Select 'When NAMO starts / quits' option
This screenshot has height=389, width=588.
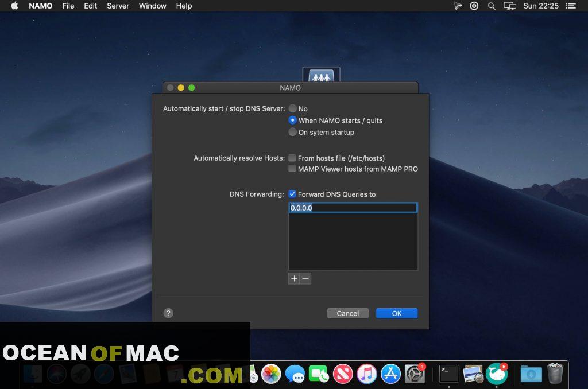tap(292, 120)
